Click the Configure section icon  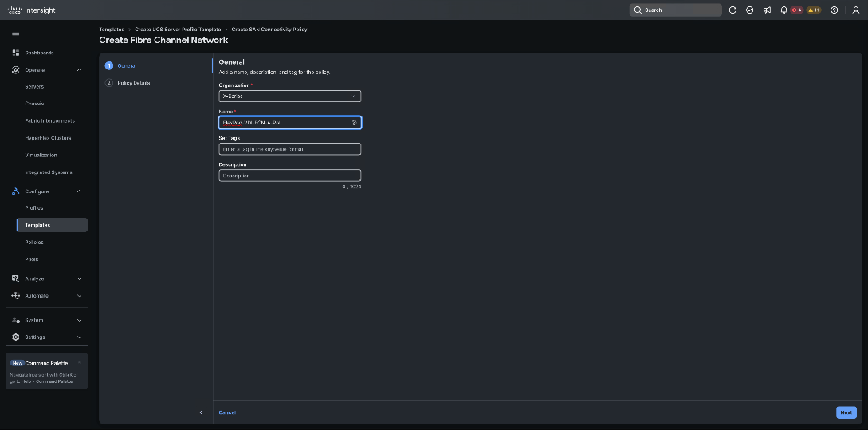(15, 191)
